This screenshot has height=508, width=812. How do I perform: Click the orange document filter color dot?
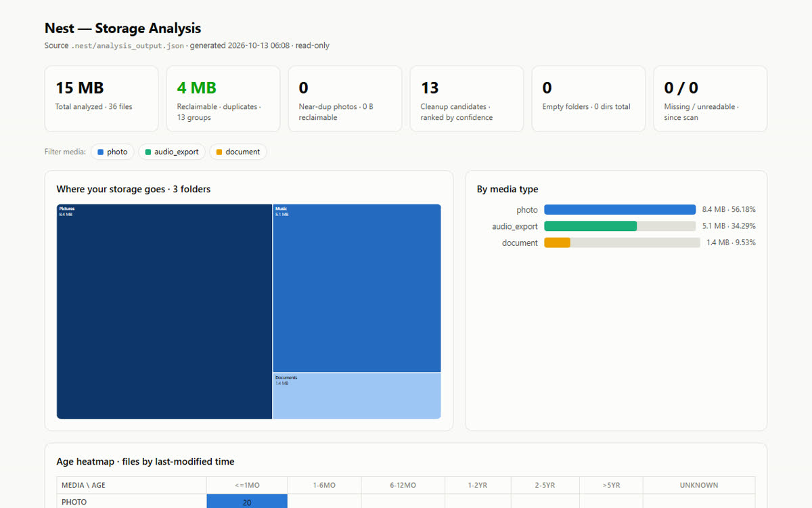(x=219, y=152)
